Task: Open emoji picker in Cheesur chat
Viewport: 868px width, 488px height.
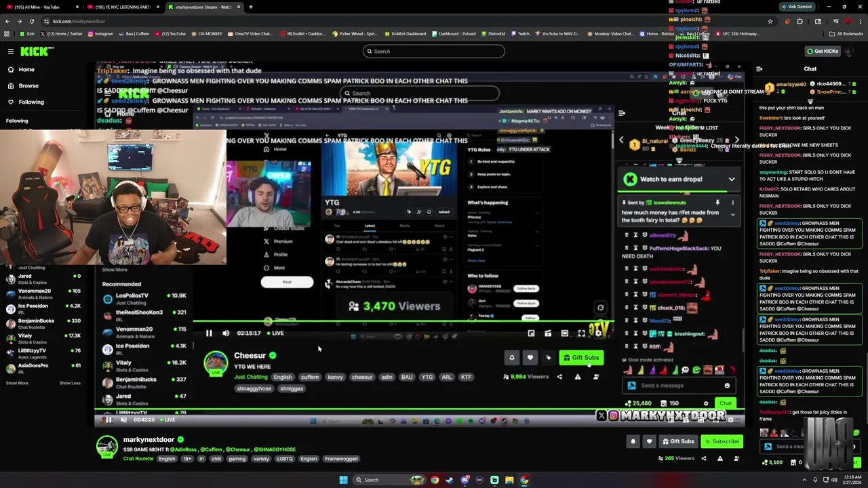Action: tap(727, 386)
